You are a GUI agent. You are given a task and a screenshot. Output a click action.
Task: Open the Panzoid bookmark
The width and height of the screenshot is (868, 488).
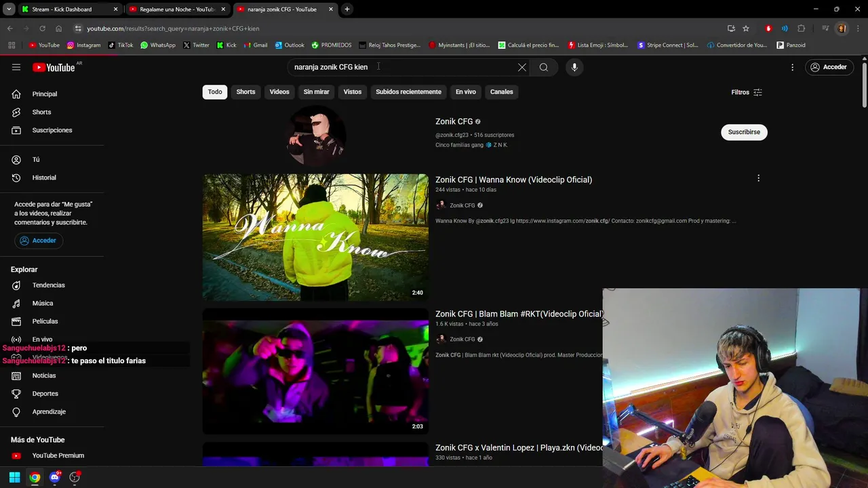[791, 45]
